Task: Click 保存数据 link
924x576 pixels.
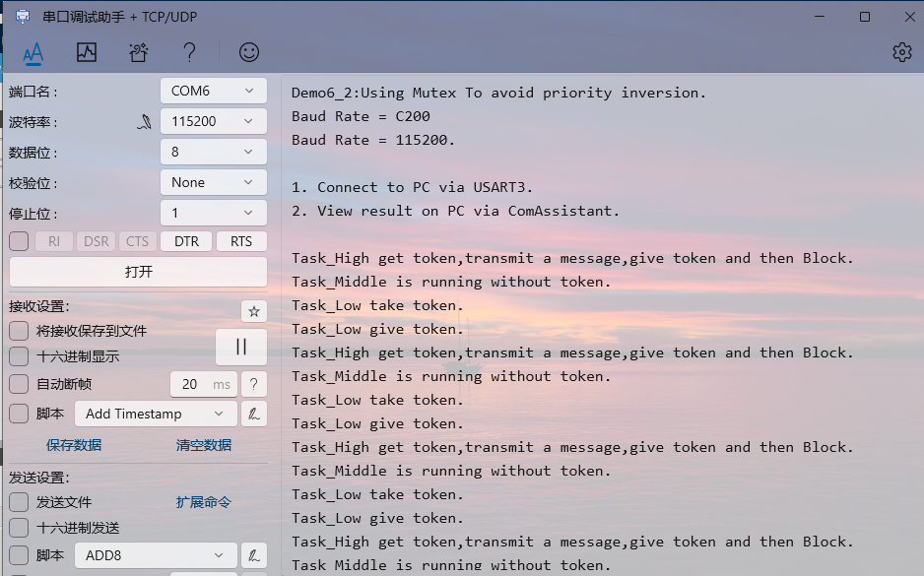Action: 74,445
